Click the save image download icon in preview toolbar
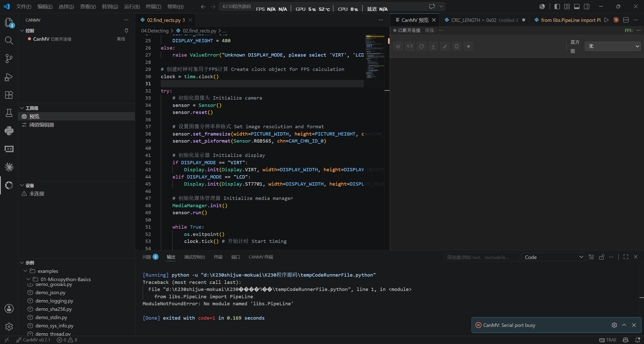 tap(433, 46)
